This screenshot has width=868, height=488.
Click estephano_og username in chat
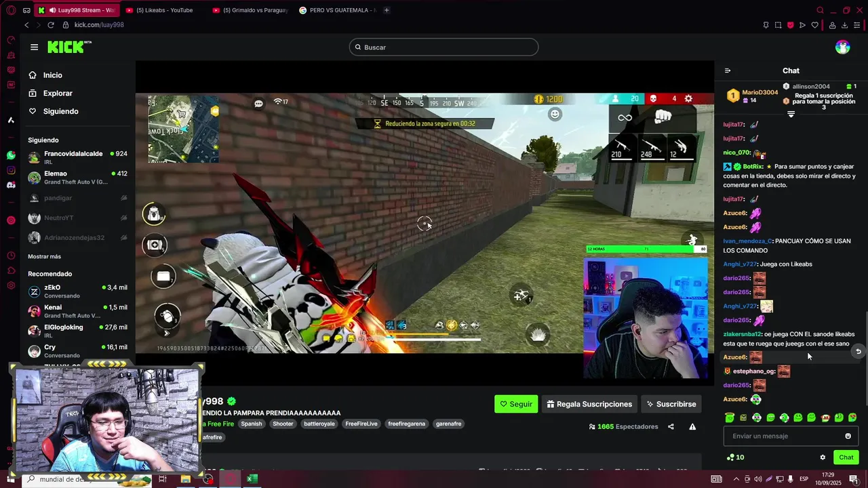click(x=753, y=371)
